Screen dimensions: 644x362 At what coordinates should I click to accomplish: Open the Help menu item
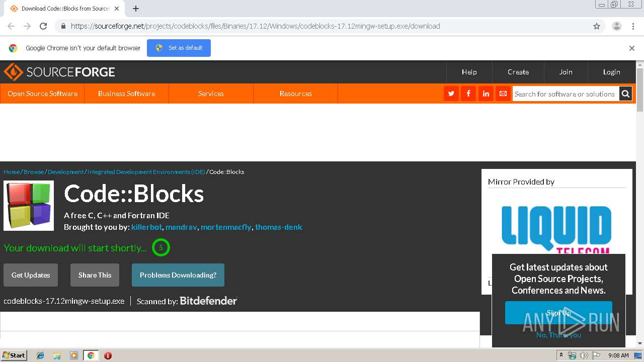tap(469, 72)
